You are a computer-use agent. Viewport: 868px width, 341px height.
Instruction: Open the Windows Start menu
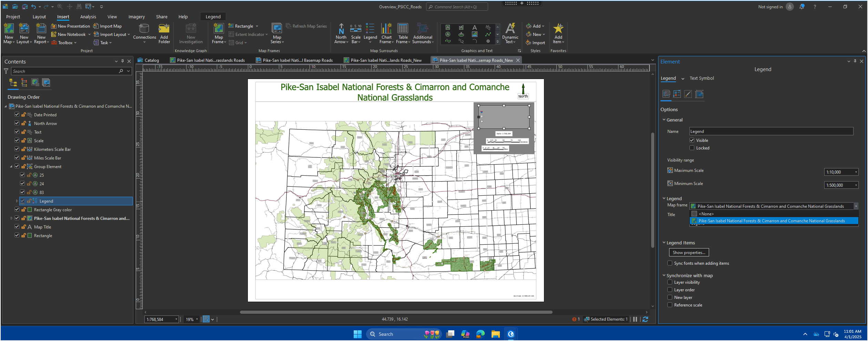tap(357, 334)
